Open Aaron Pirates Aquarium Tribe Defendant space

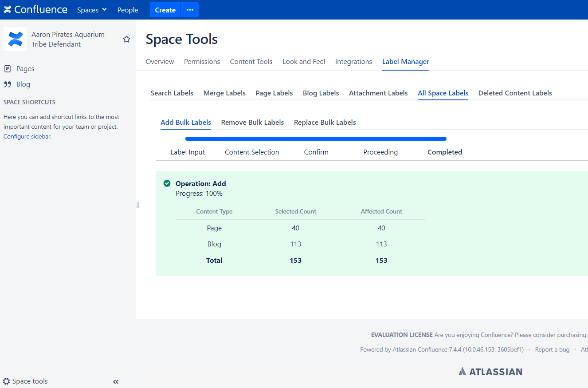coord(68,39)
